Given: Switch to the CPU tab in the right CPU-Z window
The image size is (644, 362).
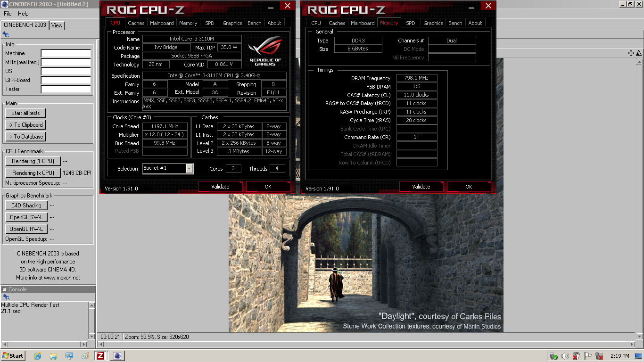Looking at the screenshot, I should [x=316, y=23].
